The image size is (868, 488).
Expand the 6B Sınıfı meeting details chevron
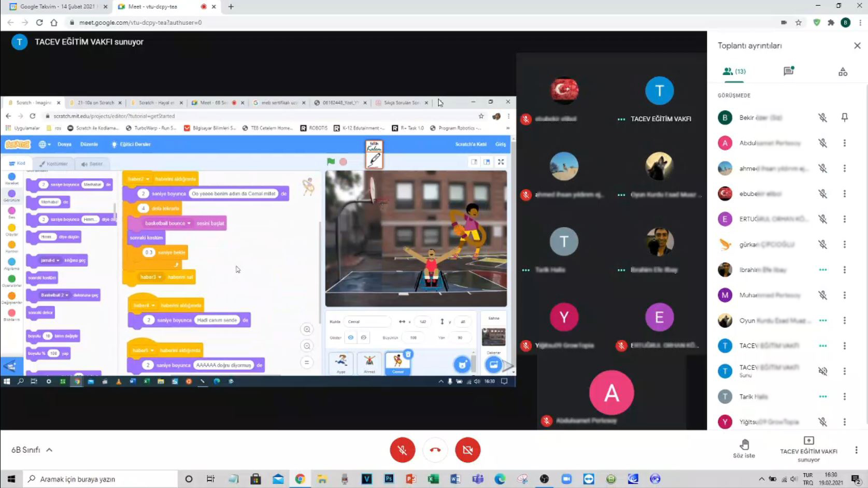click(x=49, y=450)
